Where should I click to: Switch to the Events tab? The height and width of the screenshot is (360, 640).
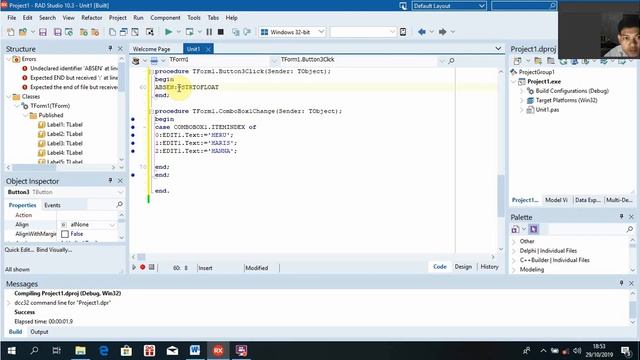[52, 205]
